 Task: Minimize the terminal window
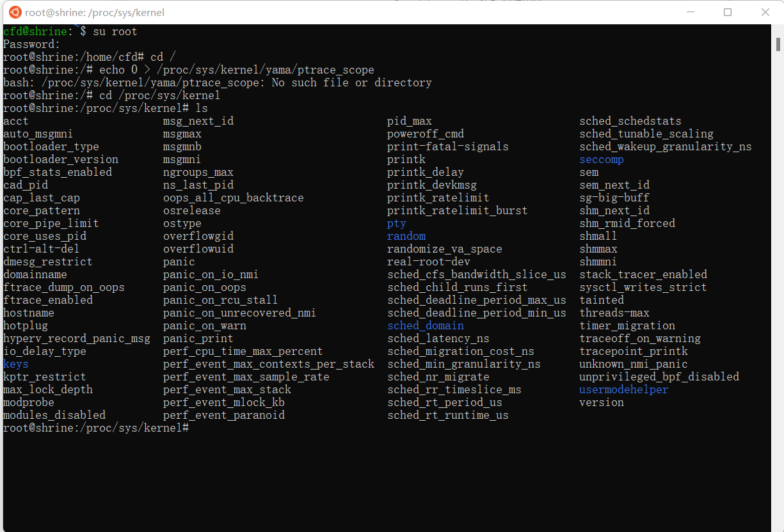(x=690, y=12)
